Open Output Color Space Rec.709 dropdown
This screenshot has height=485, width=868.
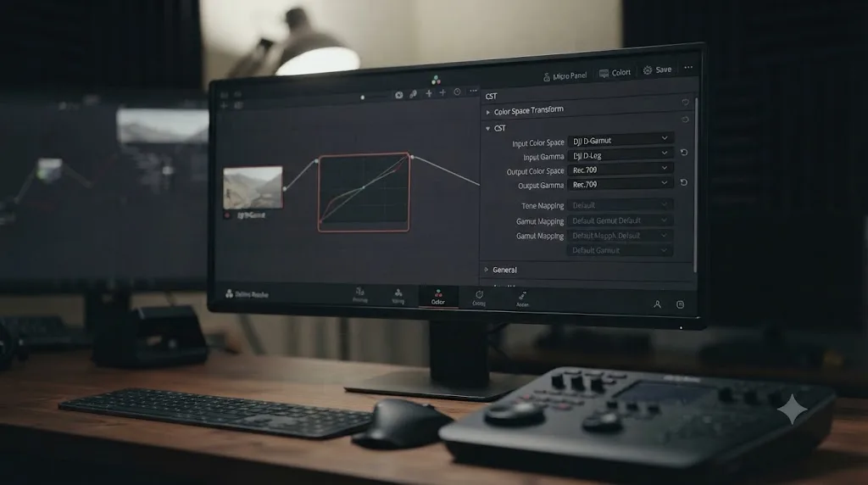[x=620, y=169]
